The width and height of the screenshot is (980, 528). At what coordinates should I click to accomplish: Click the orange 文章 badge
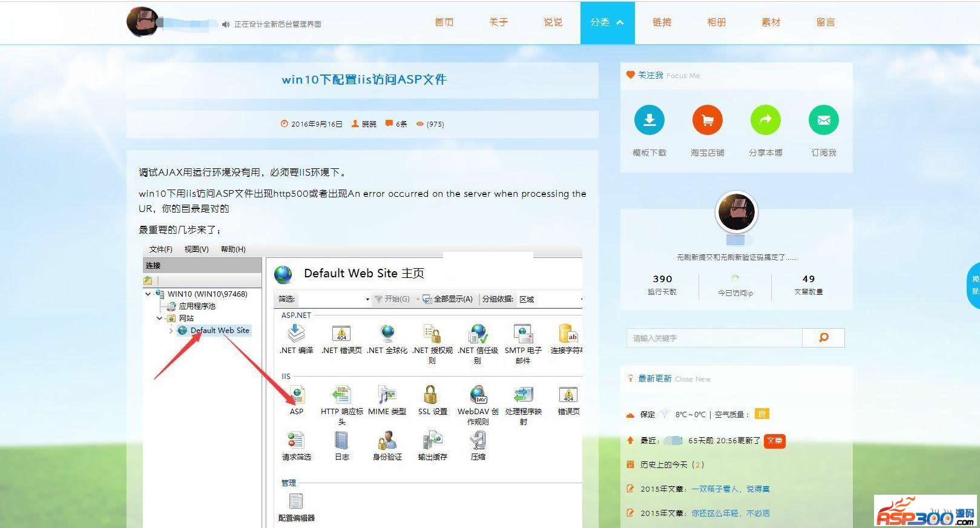(775, 441)
